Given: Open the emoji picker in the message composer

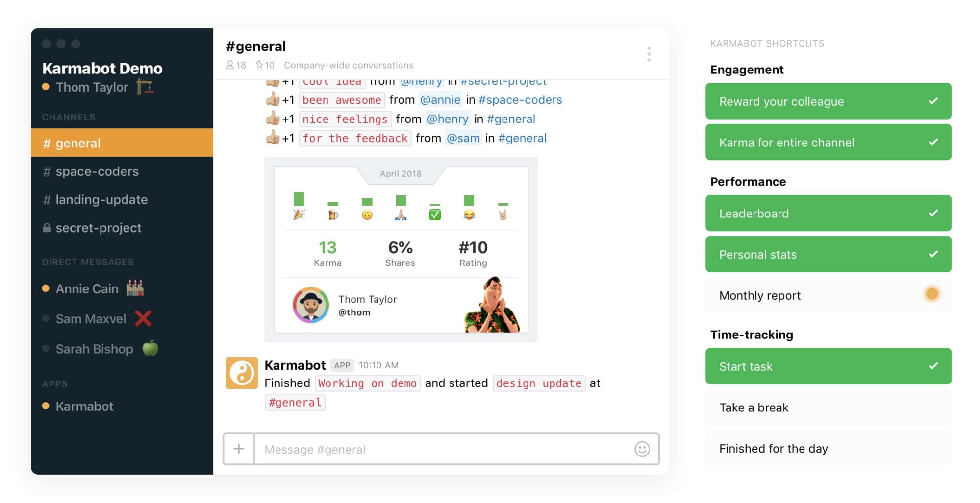Looking at the screenshot, I should click(x=643, y=449).
